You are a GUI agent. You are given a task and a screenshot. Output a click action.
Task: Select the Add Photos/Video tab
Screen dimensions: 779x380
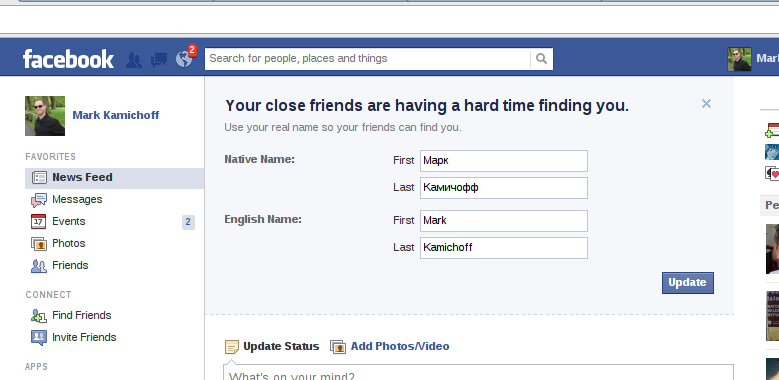390,347
